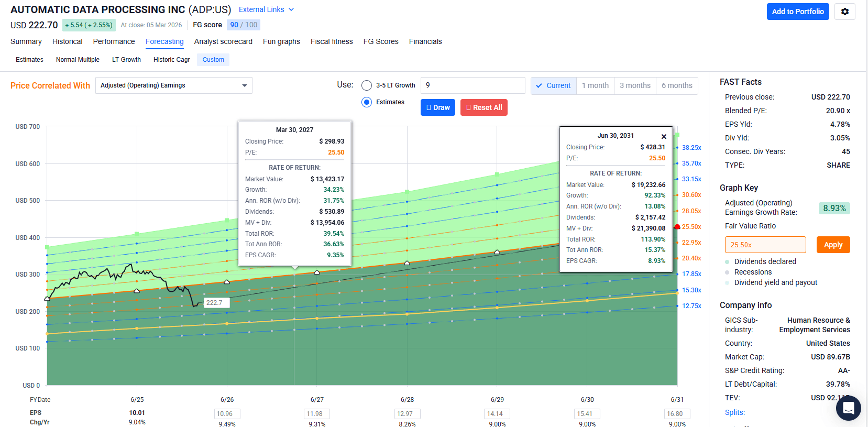Open the FG Scores tab

(381, 41)
